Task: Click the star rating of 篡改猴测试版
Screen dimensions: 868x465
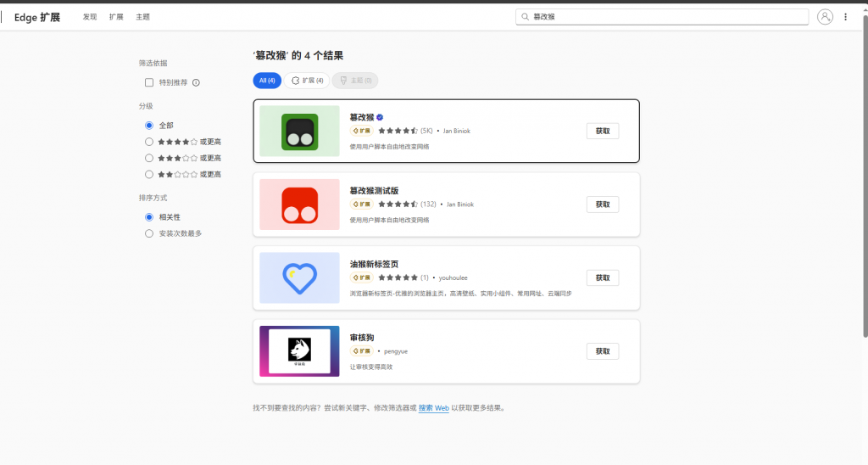Action: [x=398, y=204]
